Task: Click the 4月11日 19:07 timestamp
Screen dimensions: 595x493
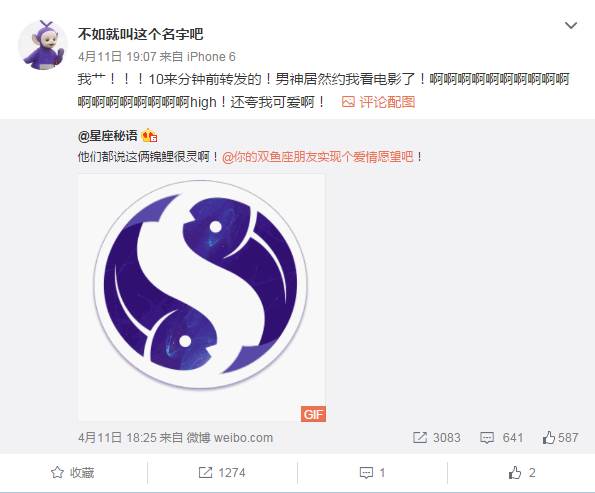Action: (x=117, y=57)
